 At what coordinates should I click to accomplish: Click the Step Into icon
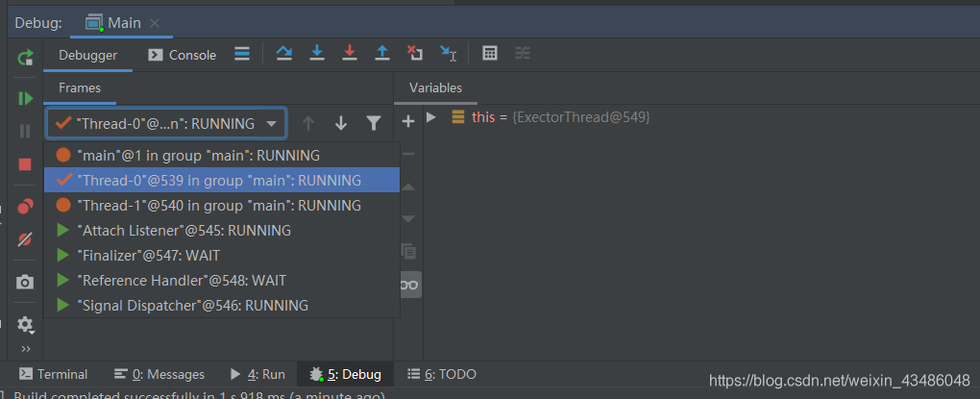(317, 53)
